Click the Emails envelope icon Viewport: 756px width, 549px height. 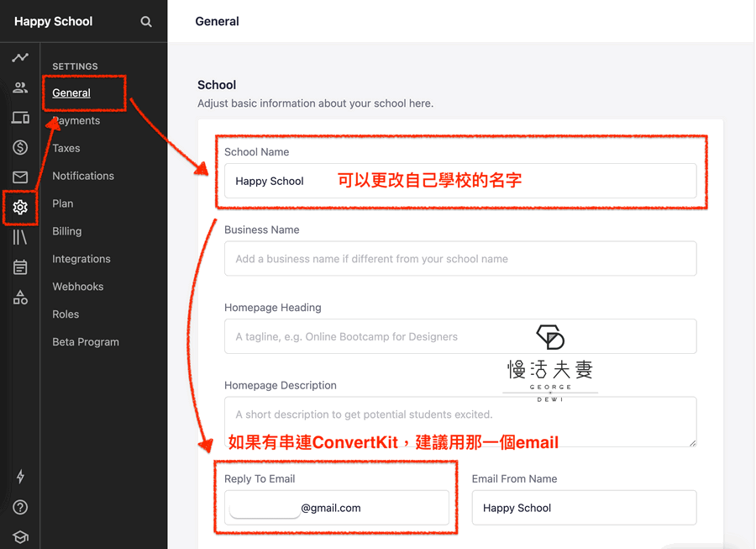point(20,177)
